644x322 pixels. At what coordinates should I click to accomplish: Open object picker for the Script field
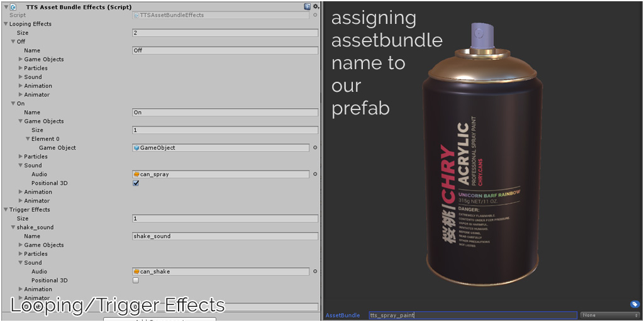click(315, 15)
